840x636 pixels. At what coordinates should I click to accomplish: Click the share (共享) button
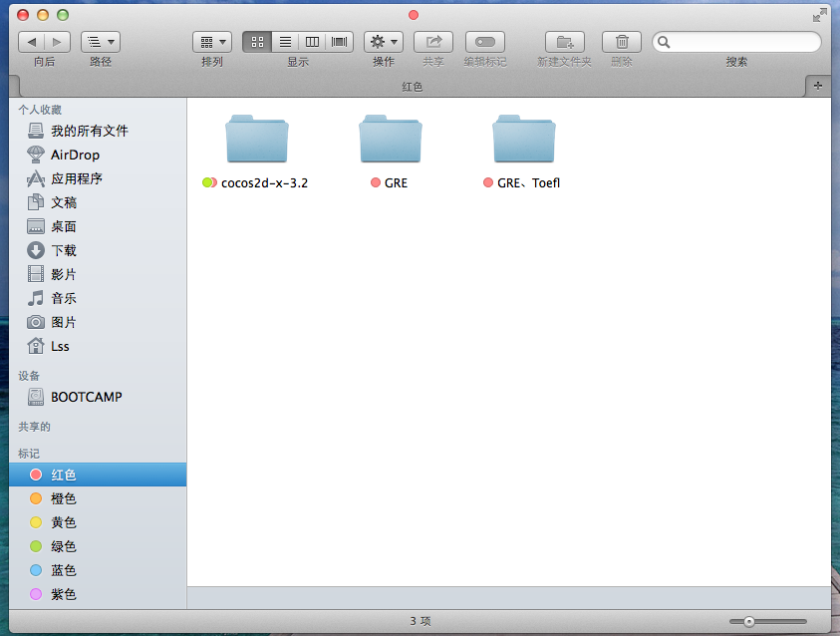(433, 42)
